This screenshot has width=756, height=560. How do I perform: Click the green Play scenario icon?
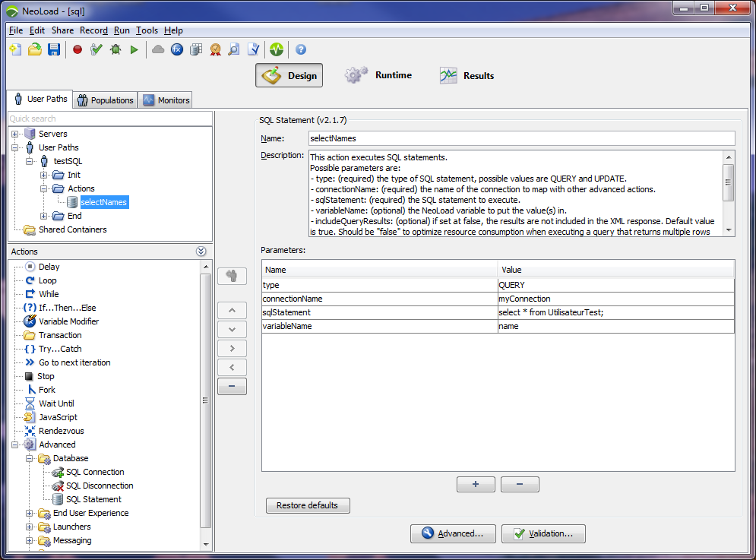134,49
